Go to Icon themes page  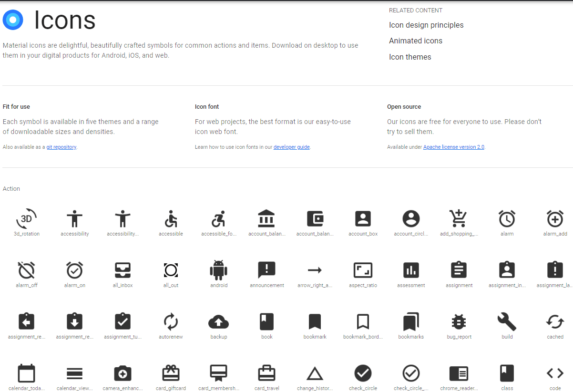[410, 57]
